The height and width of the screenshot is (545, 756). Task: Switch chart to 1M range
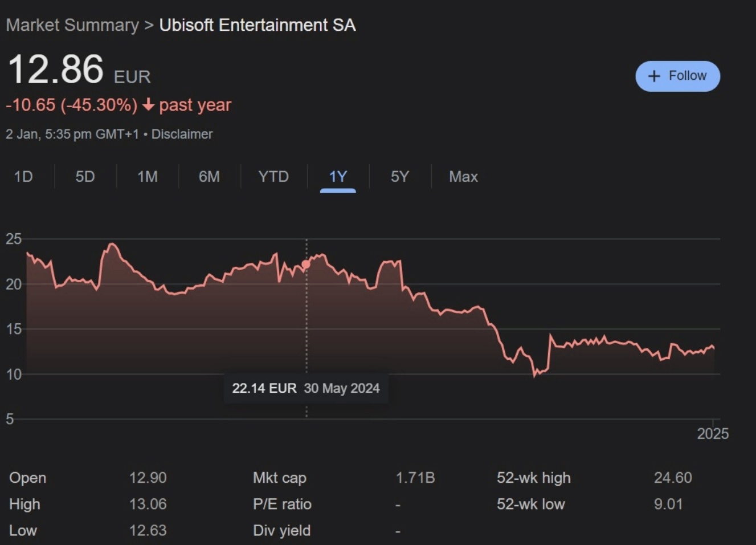pyautogui.click(x=148, y=177)
